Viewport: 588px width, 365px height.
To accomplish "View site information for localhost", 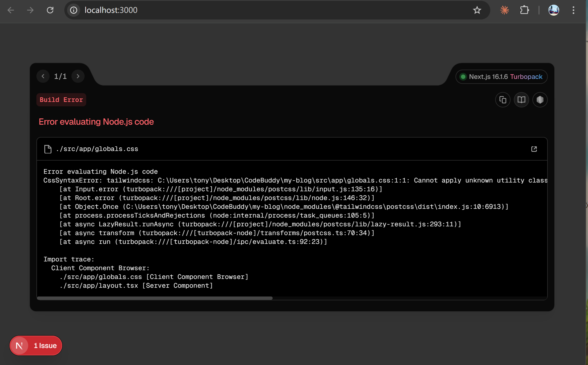I will point(74,10).
